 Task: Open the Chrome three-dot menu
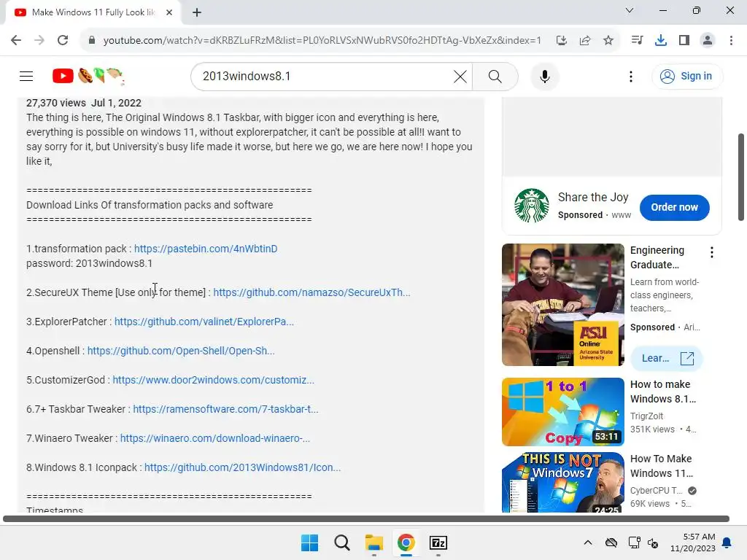(731, 40)
